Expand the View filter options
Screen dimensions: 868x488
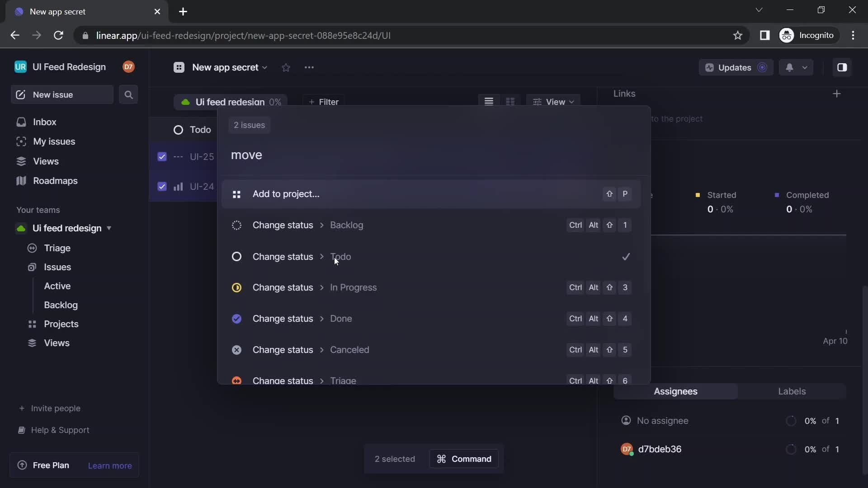click(553, 101)
